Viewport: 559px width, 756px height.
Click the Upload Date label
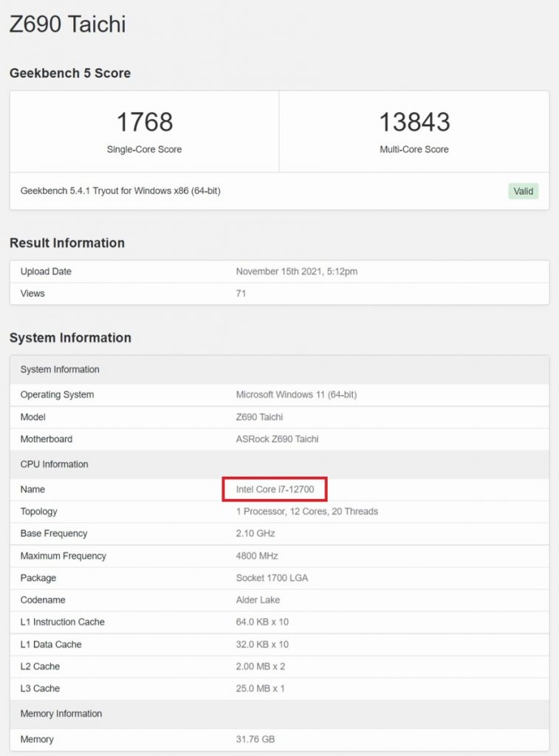pos(46,272)
